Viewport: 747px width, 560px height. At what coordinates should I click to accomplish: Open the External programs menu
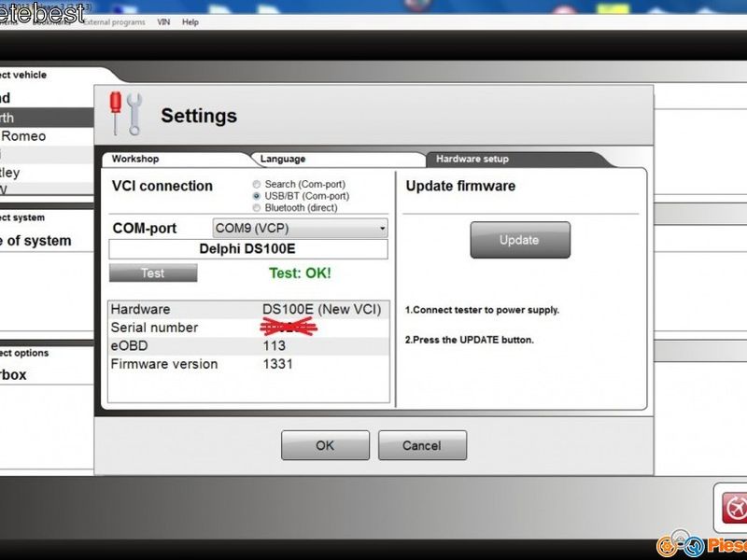pyautogui.click(x=114, y=21)
